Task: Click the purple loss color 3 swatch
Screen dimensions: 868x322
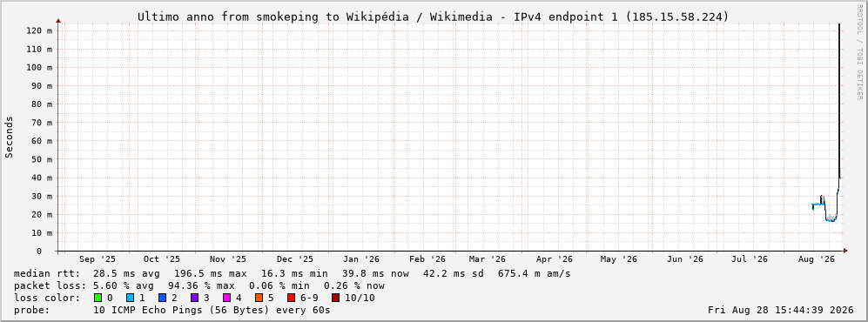Action: pyautogui.click(x=194, y=298)
